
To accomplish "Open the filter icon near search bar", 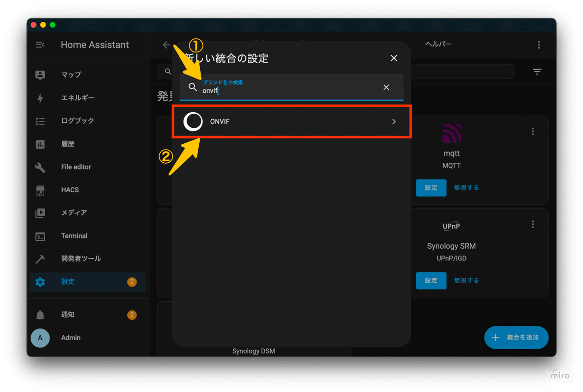I will (x=537, y=72).
